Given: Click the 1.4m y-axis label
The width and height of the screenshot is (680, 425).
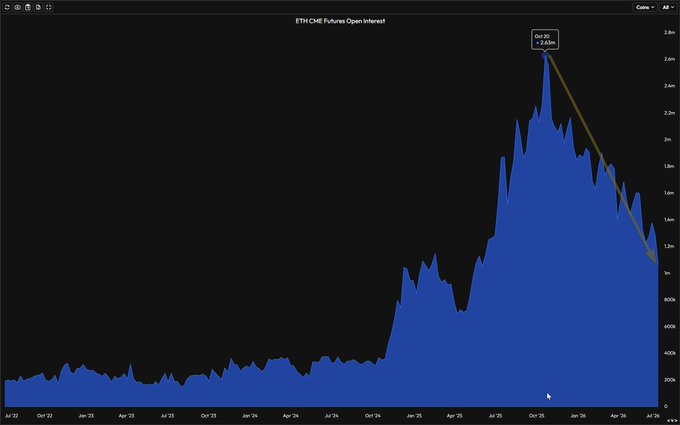Looking at the screenshot, I should pos(670,219).
